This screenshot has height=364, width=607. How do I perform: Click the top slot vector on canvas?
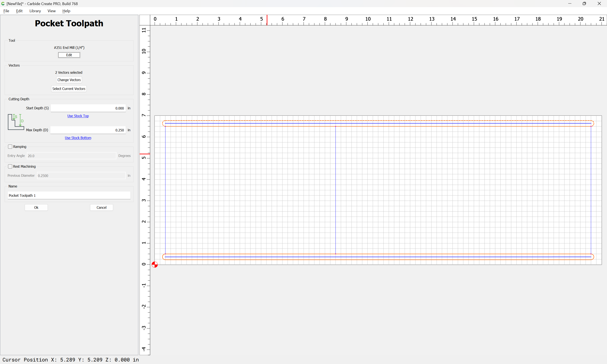tap(378, 123)
